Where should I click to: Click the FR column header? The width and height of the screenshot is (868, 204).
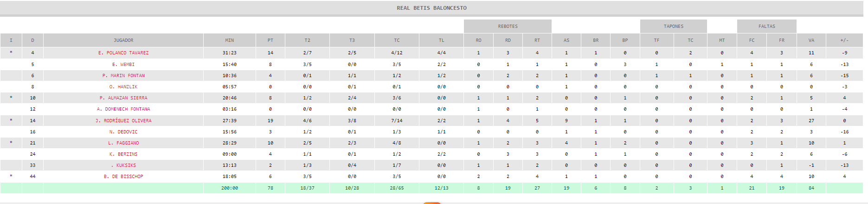782,40
